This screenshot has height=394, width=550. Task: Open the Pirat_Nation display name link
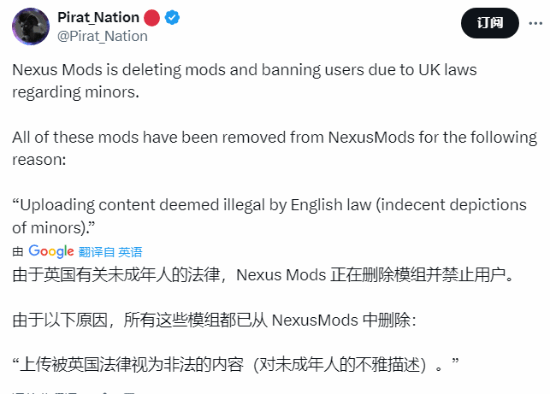tap(98, 17)
